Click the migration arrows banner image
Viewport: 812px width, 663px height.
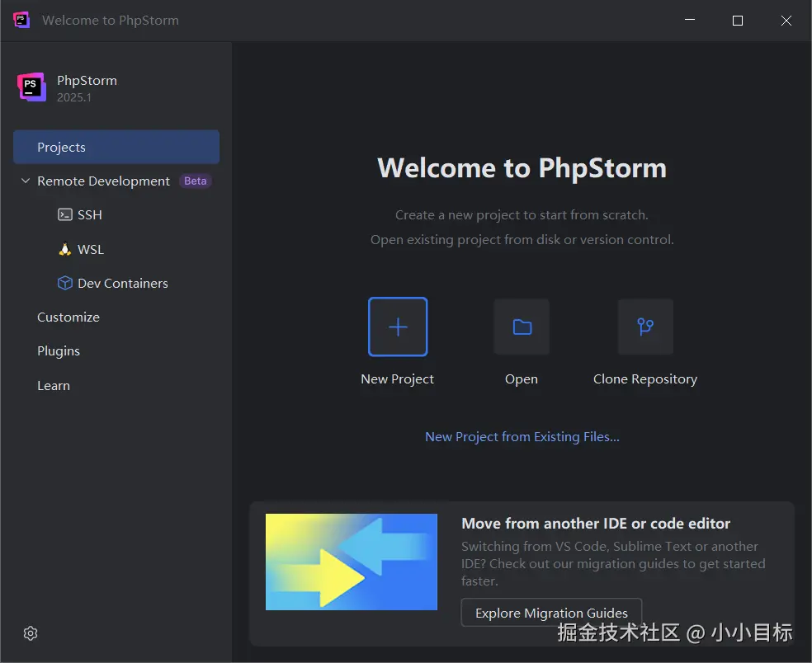(x=351, y=562)
